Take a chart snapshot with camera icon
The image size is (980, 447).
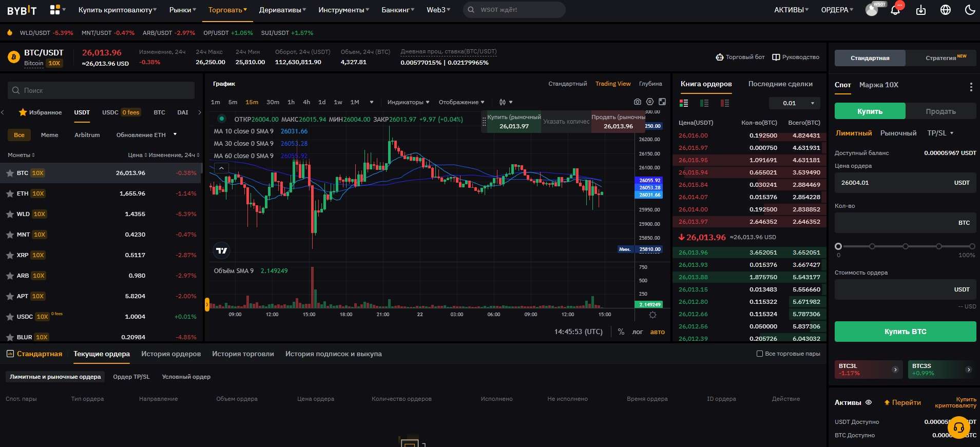pyautogui.click(x=637, y=102)
